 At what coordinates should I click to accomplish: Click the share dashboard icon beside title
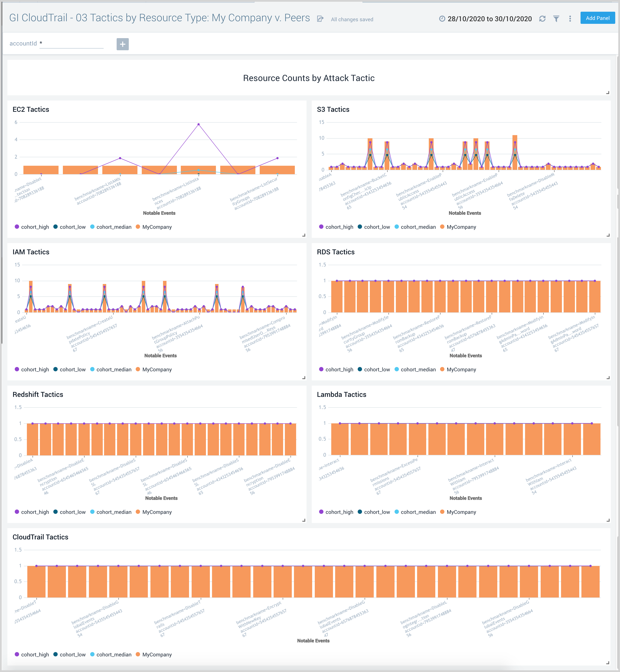[320, 19]
